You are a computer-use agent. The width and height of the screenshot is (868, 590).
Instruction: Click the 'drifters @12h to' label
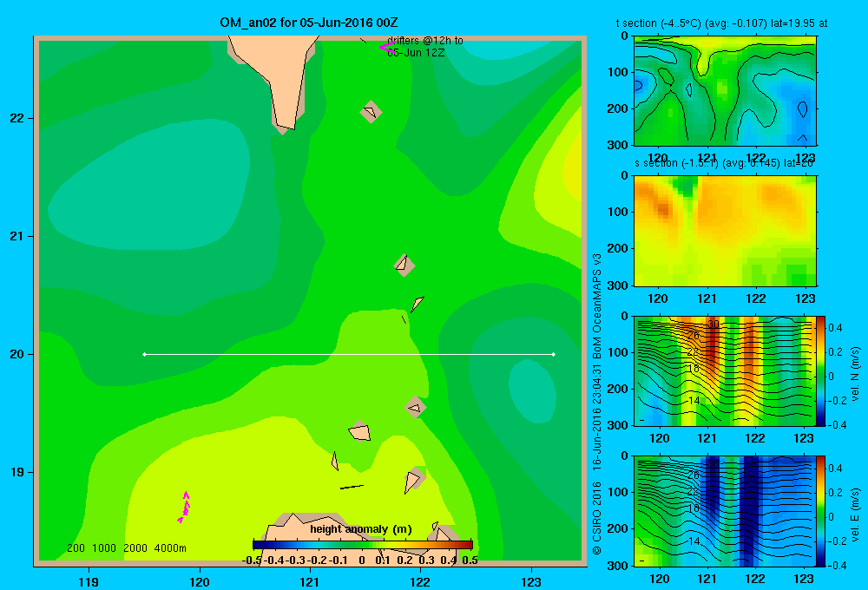[x=425, y=41]
